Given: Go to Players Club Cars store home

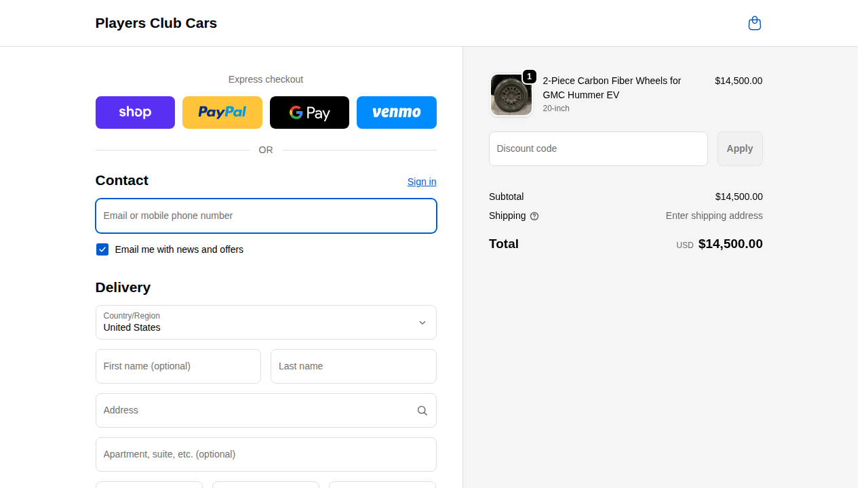Looking at the screenshot, I should [156, 23].
